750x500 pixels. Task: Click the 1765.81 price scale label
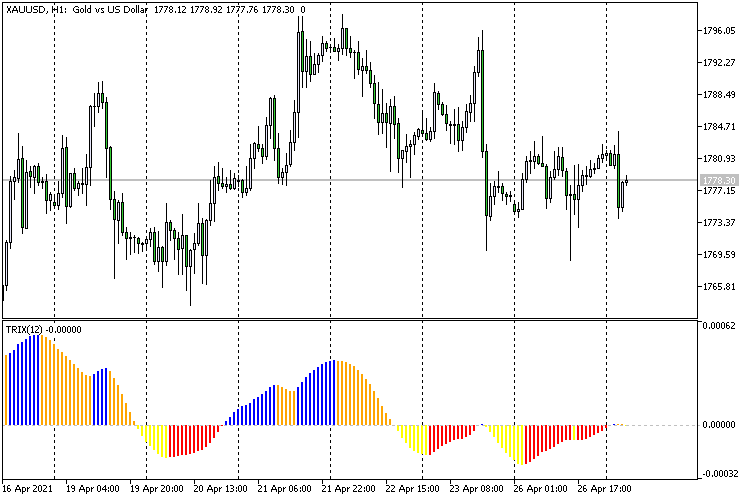[719, 287]
